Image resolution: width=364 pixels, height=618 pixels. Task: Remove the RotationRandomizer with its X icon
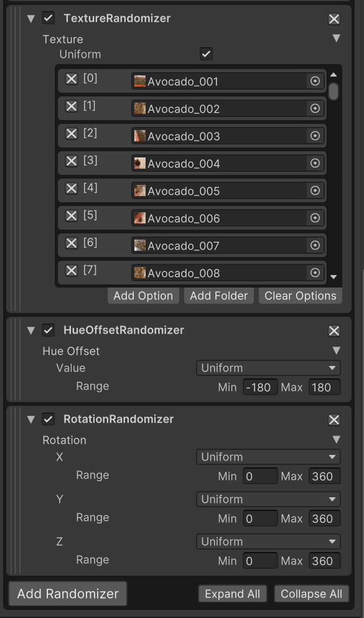(334, 420)
